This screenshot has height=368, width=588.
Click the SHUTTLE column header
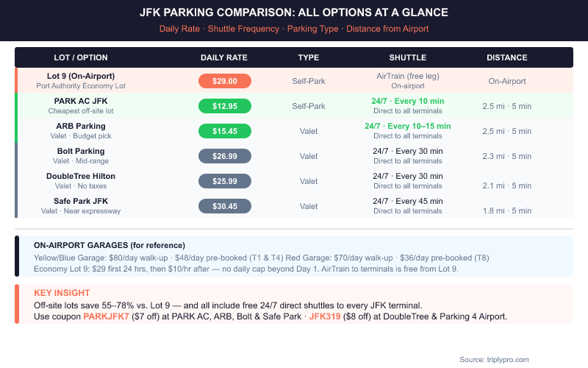click(407, 57)
